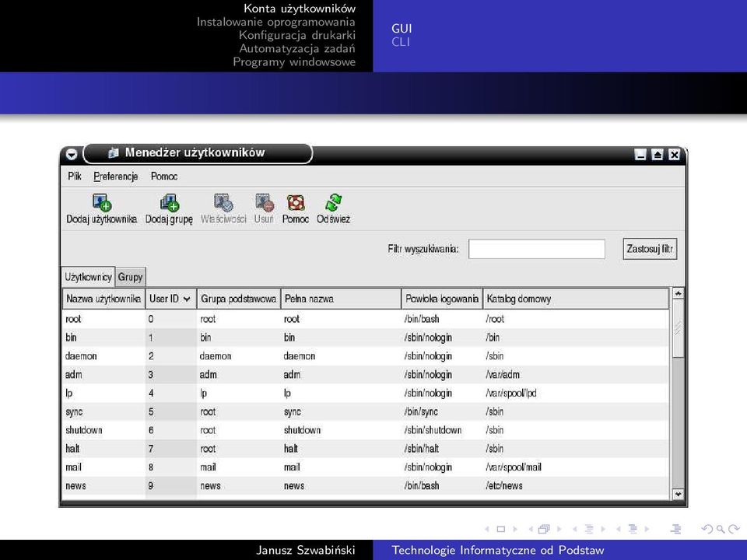Screen dimensions: 747x560
Task: Sort by Powłoka logowania column header
Action: pyautogui.click(x=442, y=299)
